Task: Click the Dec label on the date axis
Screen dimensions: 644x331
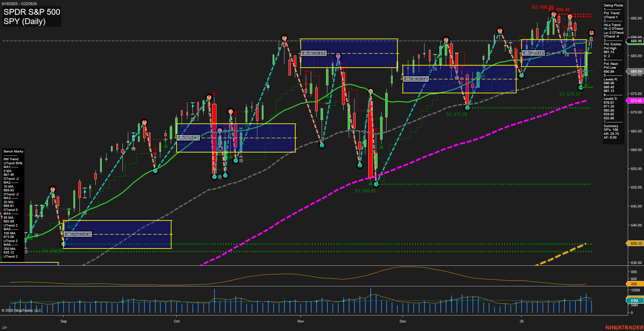Action: click(403, 322)
